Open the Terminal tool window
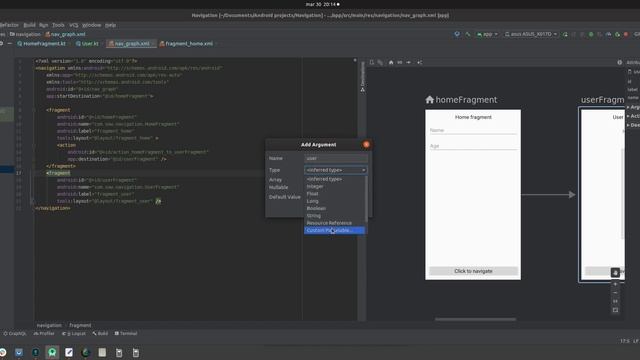Viewport: 640px width, 360px height. tap(126, 333)
